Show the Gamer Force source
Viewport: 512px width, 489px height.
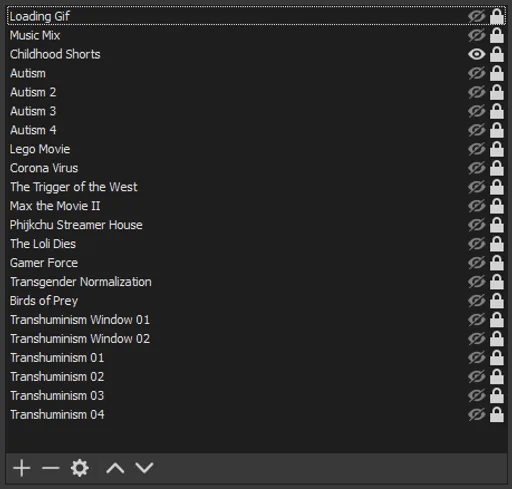[477, 263]
